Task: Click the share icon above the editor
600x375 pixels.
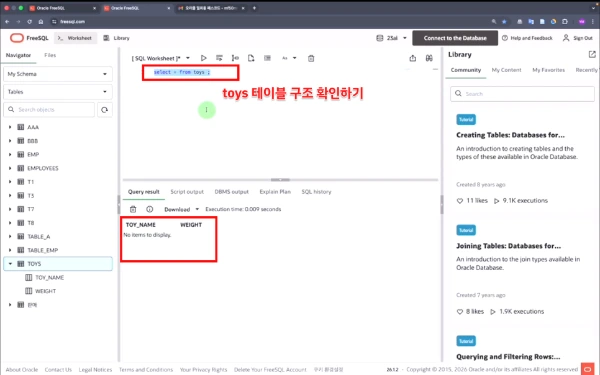Action: point(412,58)
